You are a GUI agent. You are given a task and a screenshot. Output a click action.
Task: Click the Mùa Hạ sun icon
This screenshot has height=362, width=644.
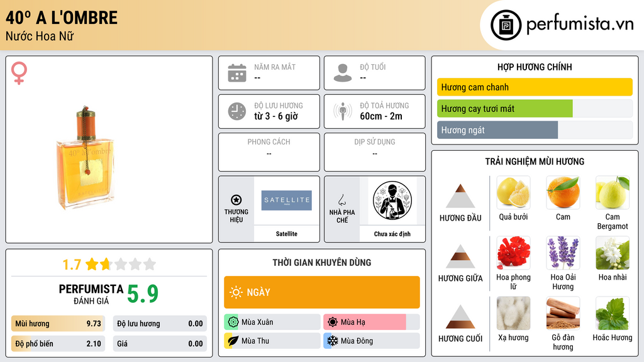point(333,322)
